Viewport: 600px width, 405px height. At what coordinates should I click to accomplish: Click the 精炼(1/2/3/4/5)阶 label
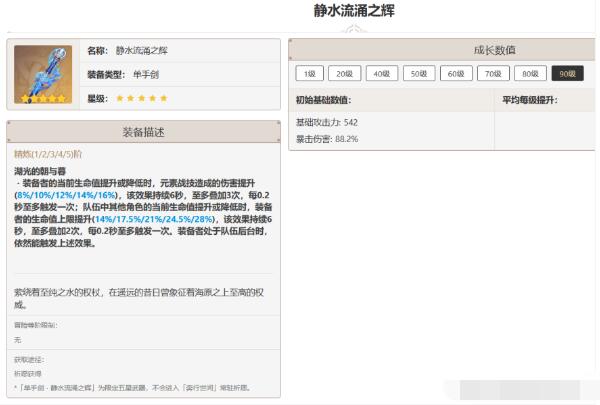coord(48,154)
